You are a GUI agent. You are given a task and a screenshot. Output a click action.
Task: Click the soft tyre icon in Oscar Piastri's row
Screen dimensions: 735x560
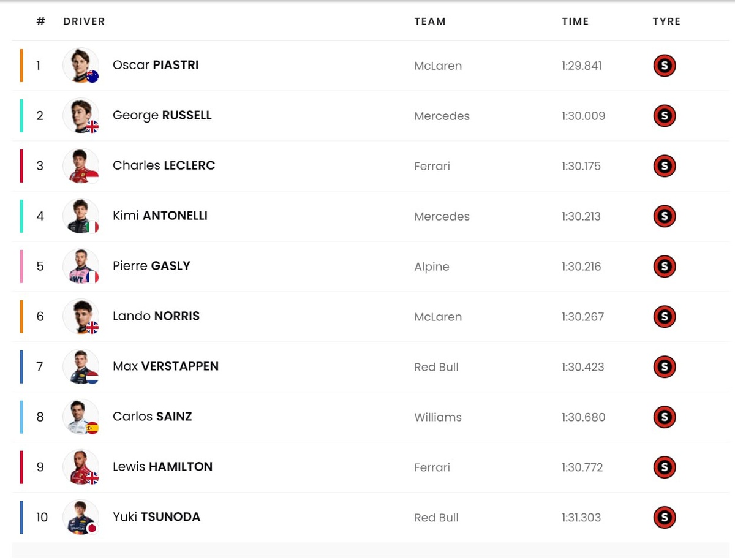pyautogui.click(x=665, y=66)
